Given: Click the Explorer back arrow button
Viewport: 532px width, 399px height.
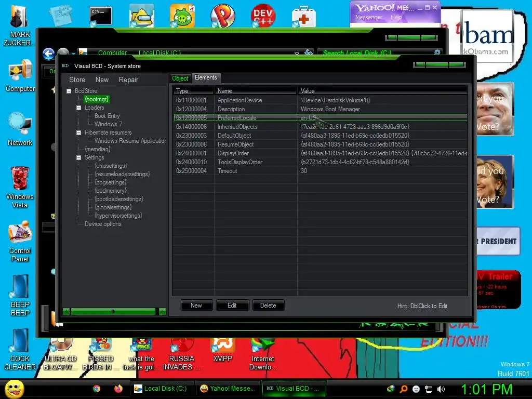Looking at the screenshot, I should [x=48, y=54].
